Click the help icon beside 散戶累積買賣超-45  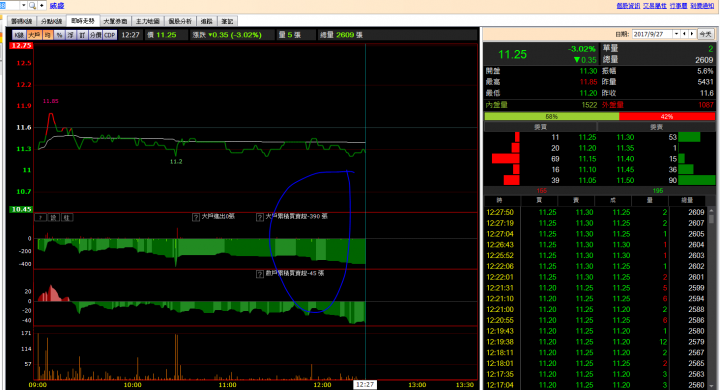click(260, 274)
